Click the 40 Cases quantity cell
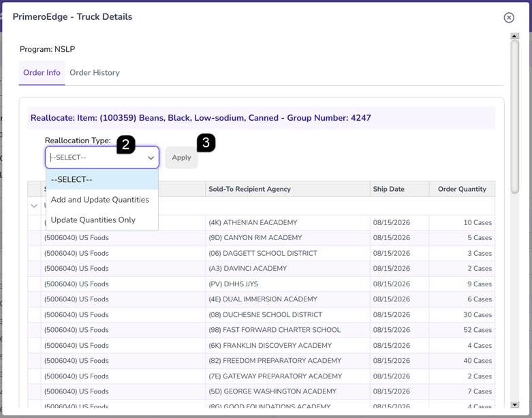The width and height of the screenshot is (532, 418). (462, 361)
